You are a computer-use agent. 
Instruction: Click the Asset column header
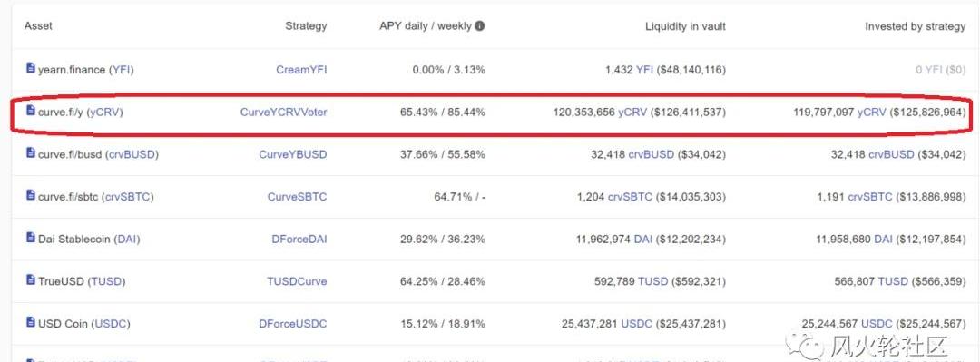pyautogui.click(x=38, y=26)
